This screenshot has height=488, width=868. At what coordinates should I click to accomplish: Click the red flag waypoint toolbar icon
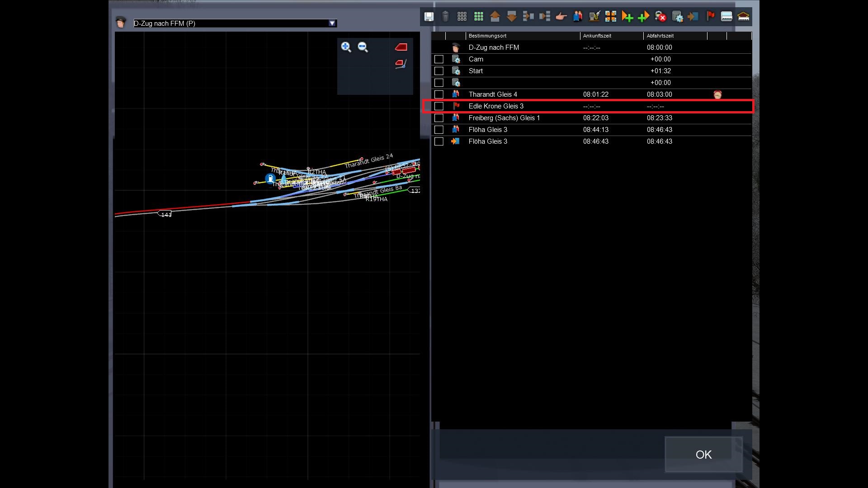tap(710, 17)
